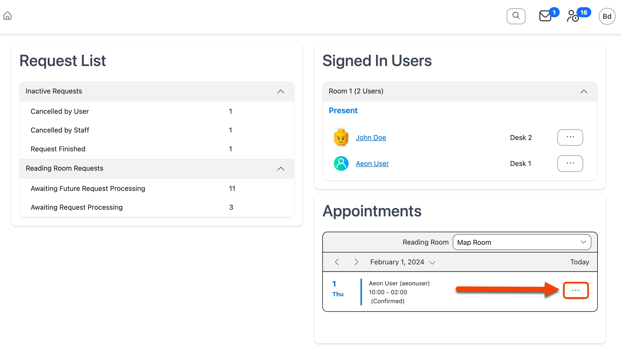
Task: Open the signed-in users clock icon
Action: point(573,16)
